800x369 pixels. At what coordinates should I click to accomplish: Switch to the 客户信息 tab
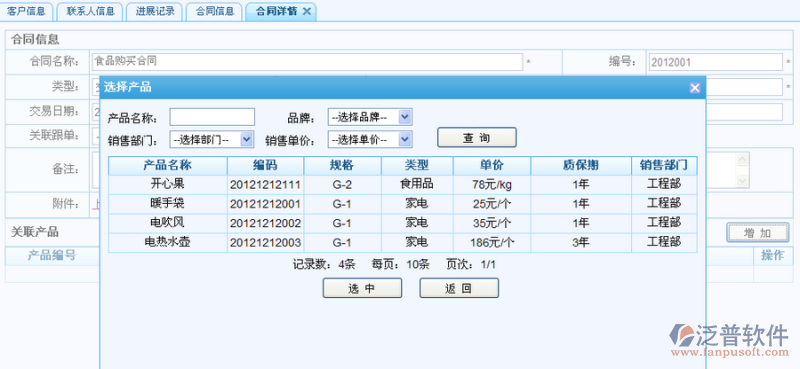click(x=26, y=11)
